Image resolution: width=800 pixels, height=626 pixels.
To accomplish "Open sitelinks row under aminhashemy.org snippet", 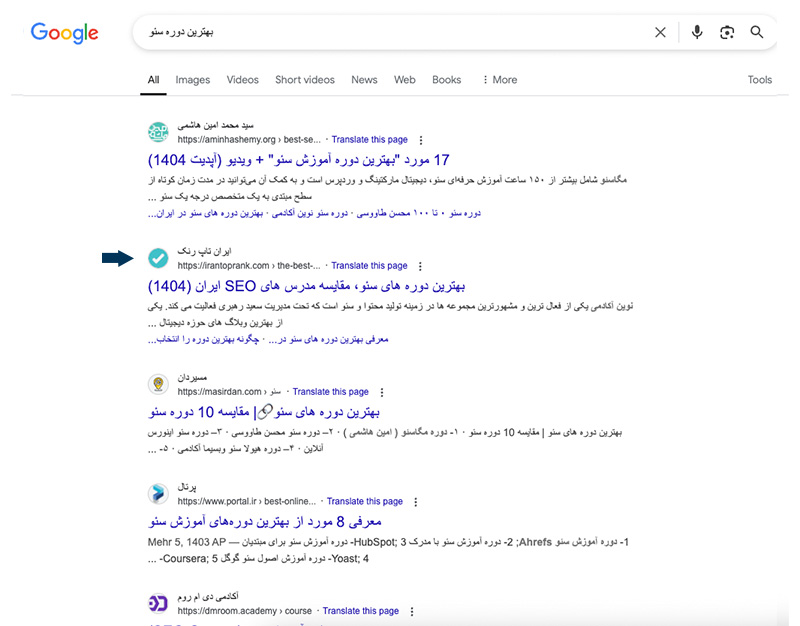I will point(314,213).
